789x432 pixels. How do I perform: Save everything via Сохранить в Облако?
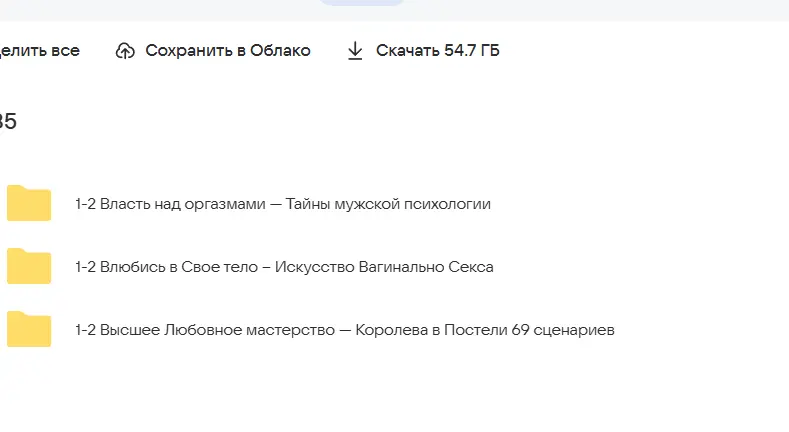(x=213, y=51)
